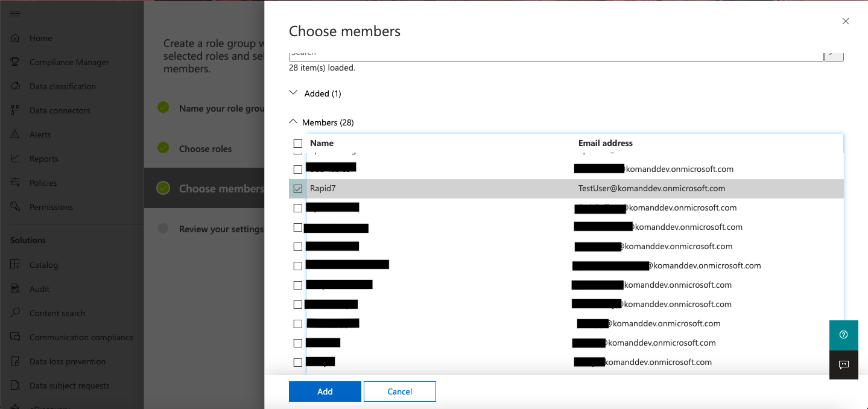Screen dimensions: 868x409
Task: Open Data loss prevention in navigation
Action: click(67, 361)
